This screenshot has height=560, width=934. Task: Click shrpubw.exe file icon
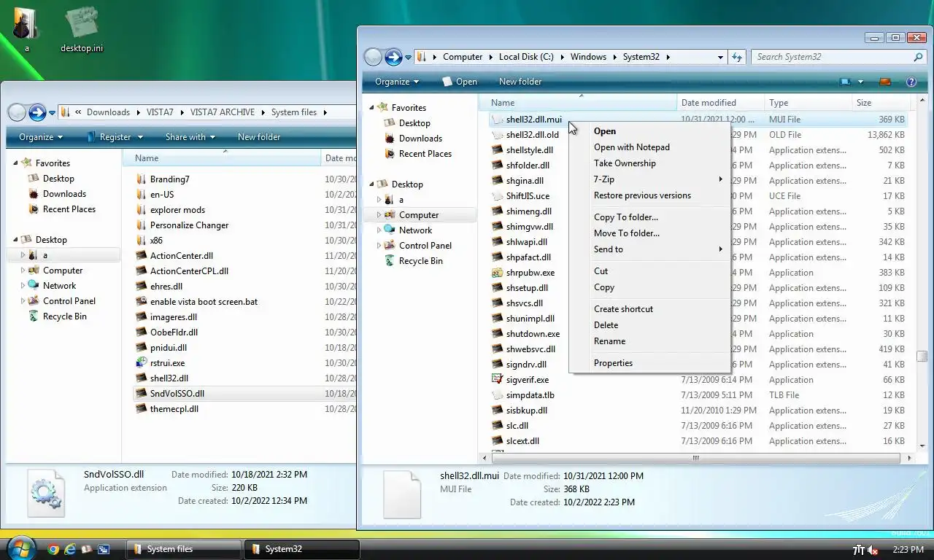coord(497,273)
